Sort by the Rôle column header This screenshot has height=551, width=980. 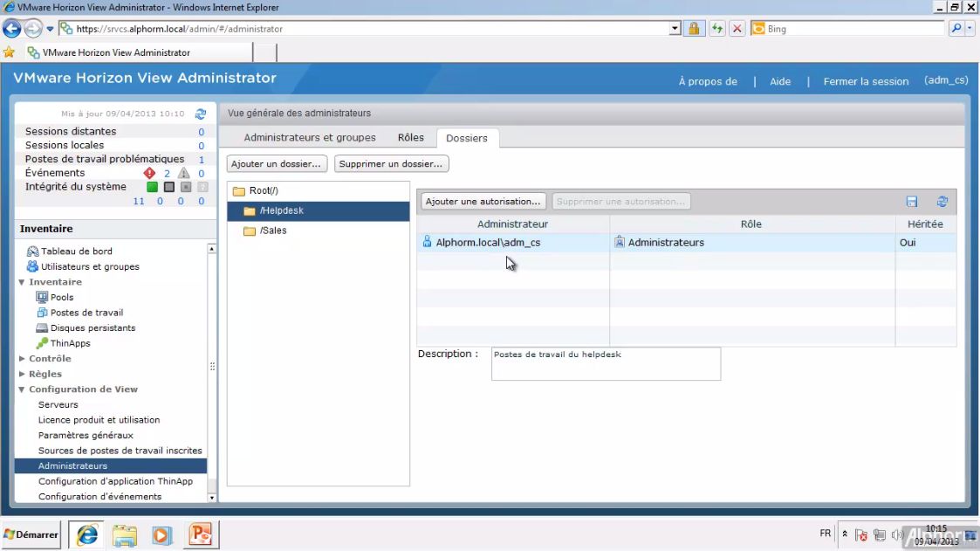coord(751,224)
